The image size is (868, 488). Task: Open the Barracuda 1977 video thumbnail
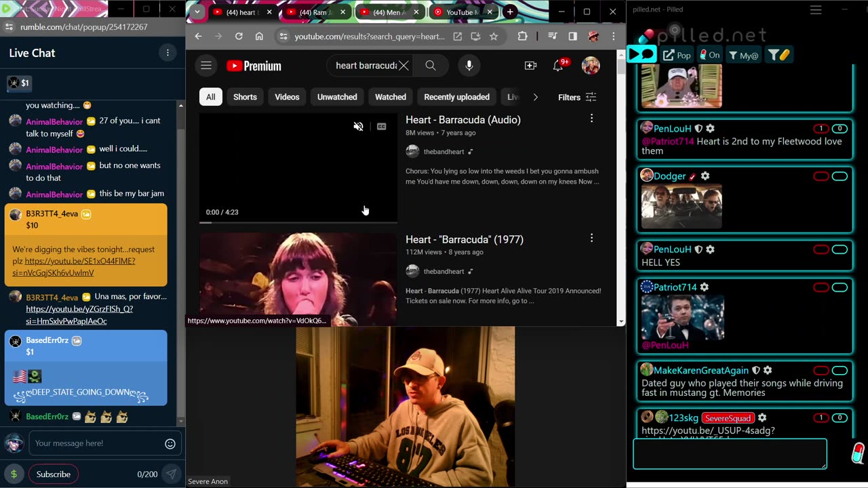coord(298,279)
